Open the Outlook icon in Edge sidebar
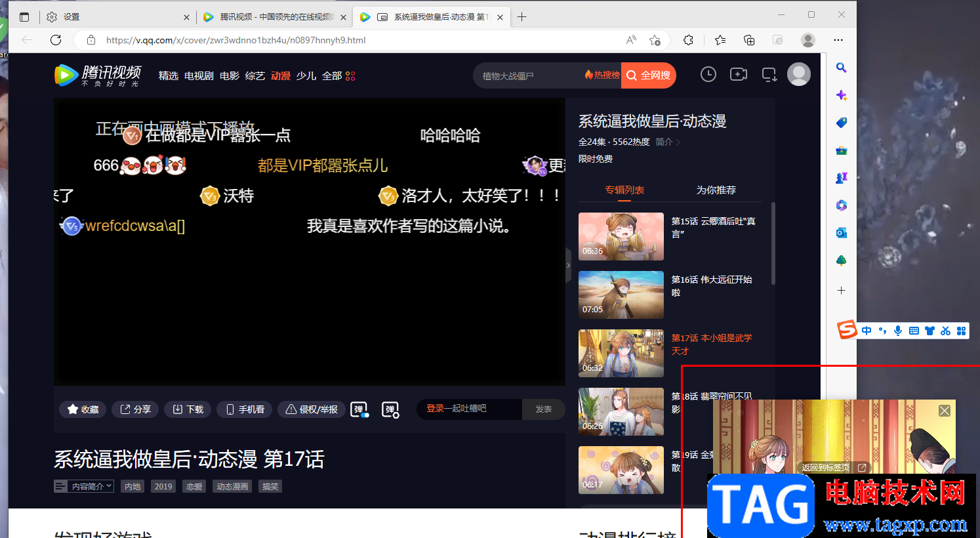The image size is (980, 538). 841,233
